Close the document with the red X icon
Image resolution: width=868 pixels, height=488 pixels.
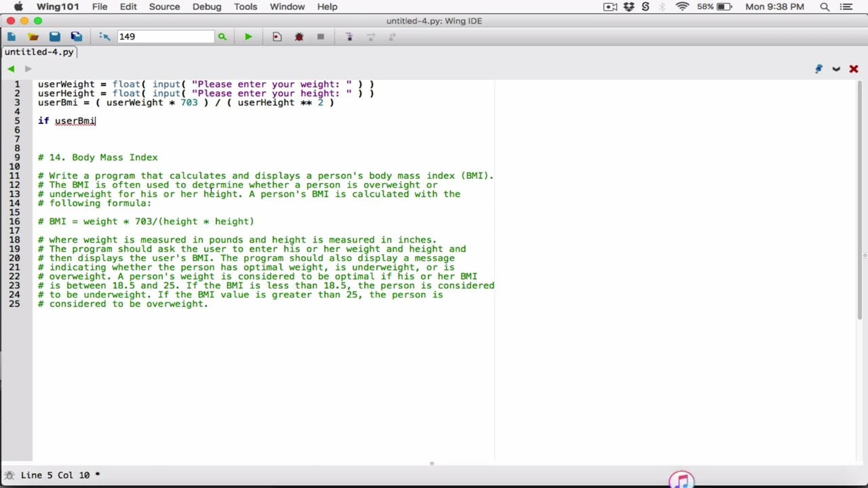[x=854, y=68]
